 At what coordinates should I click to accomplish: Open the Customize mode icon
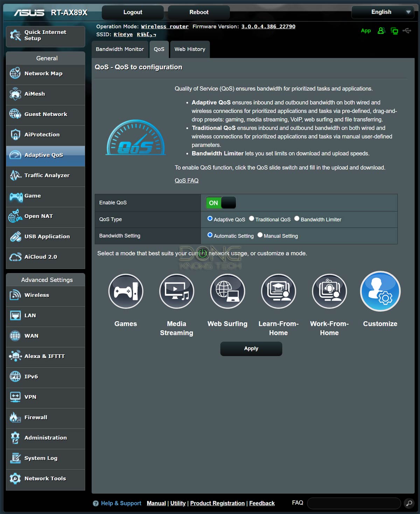(x=380, y=291)
